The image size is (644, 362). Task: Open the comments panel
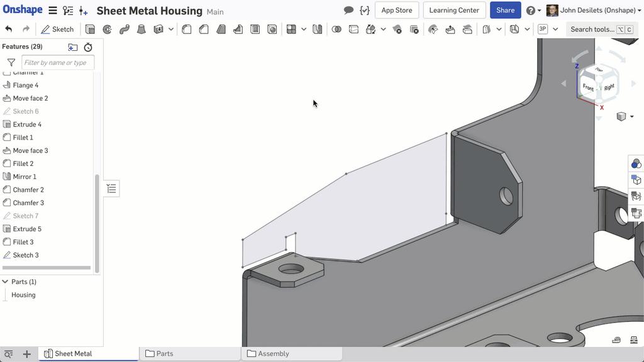point(348,10)
